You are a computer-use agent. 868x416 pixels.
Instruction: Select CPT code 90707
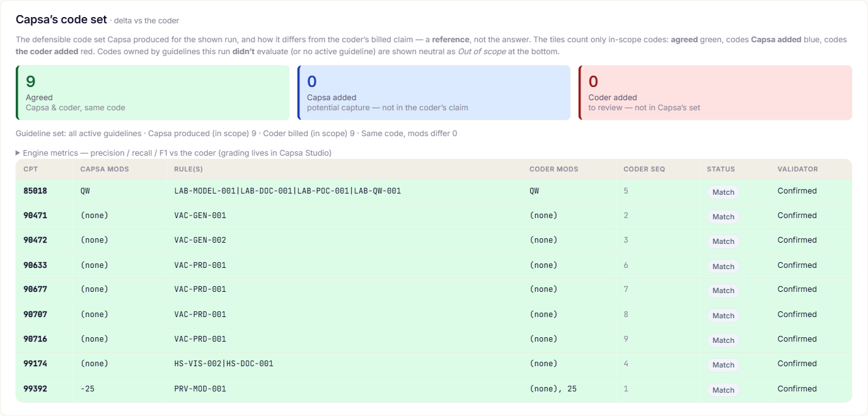click(35, 315)
